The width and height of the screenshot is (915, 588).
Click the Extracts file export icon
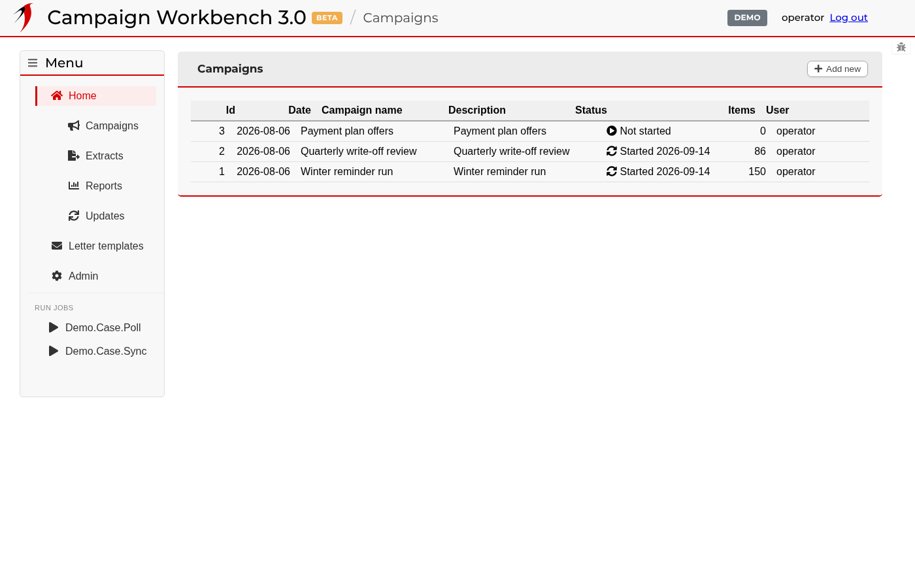pos(74,155)
